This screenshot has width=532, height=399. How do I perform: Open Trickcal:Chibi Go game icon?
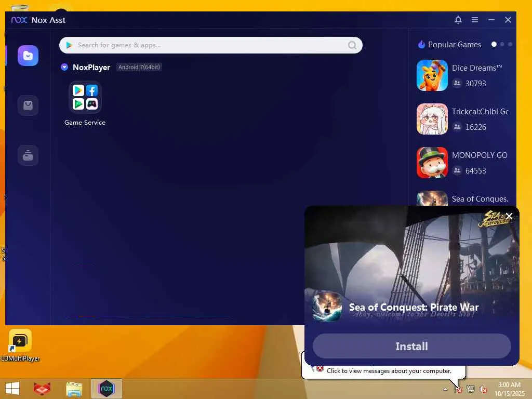(x=432, y=119)
